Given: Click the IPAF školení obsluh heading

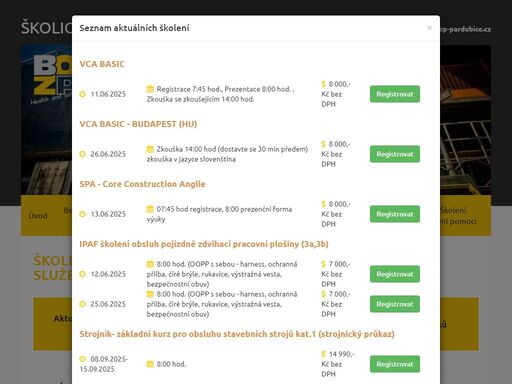Looking at the screenshot, I should [x=204, y=244].
